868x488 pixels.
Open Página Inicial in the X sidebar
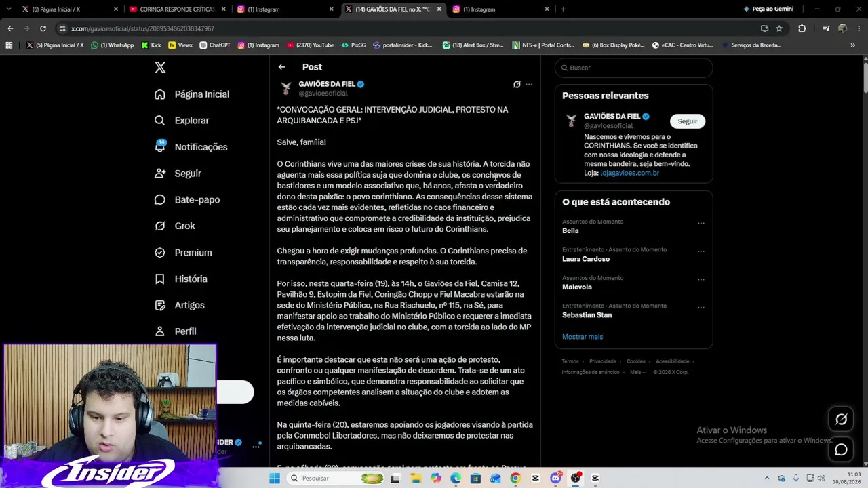coord(192,94)
